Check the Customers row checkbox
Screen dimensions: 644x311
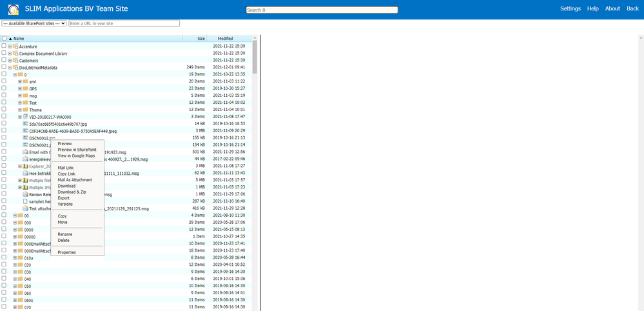4,60
